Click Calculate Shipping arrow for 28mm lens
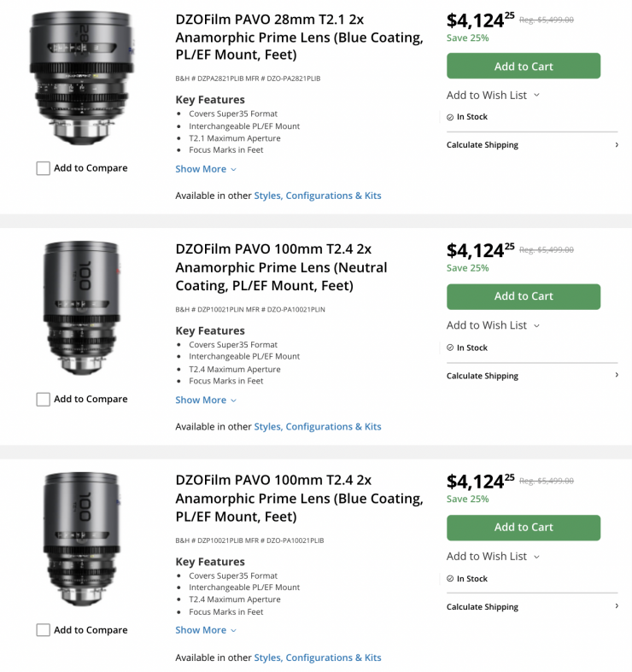Viewport: 632px width, 672px height. 616,145
